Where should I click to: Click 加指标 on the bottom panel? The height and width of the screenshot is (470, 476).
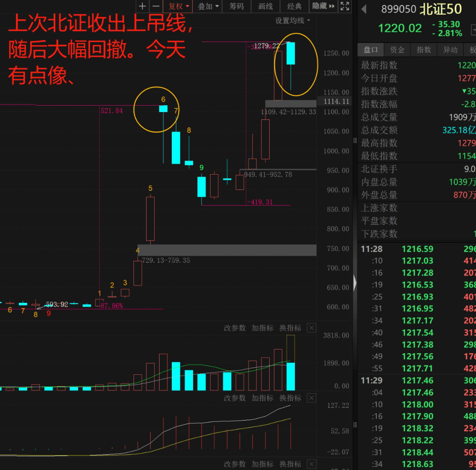pos(263,464)
